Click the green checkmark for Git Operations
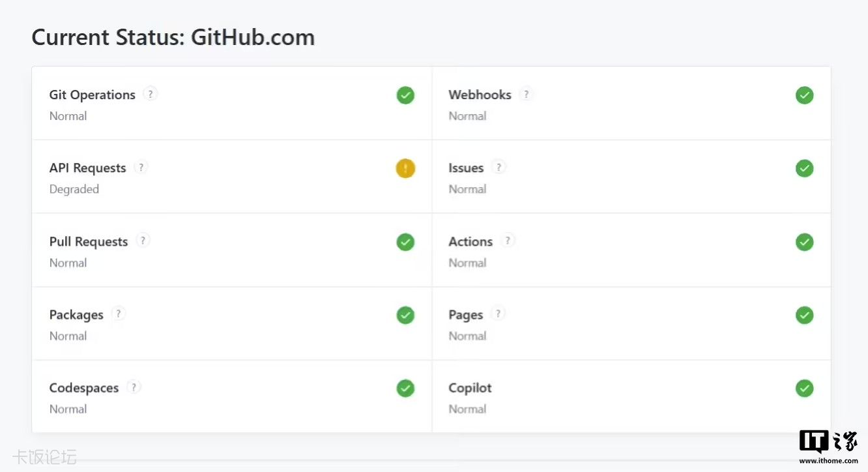This screenshot has height=472, width=868. click(x=405, y=96)
